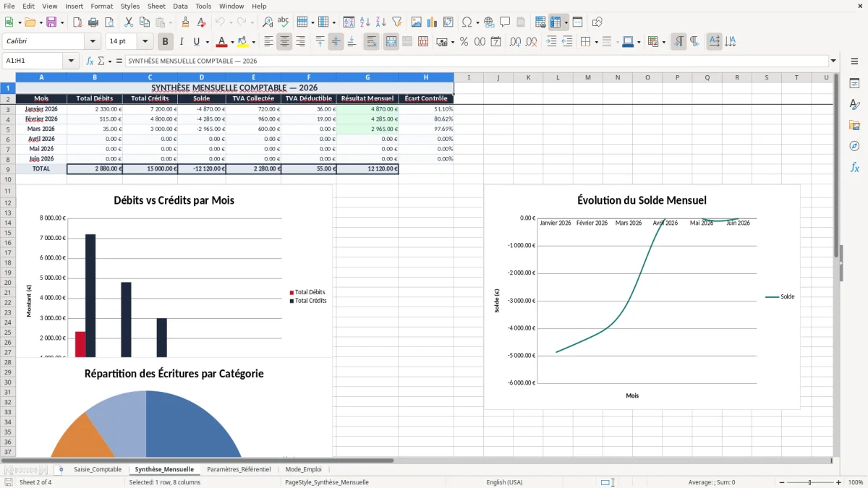Screen dimensions: 868x488
Task: Click the zoom out minus button
Action: (780, 482)
